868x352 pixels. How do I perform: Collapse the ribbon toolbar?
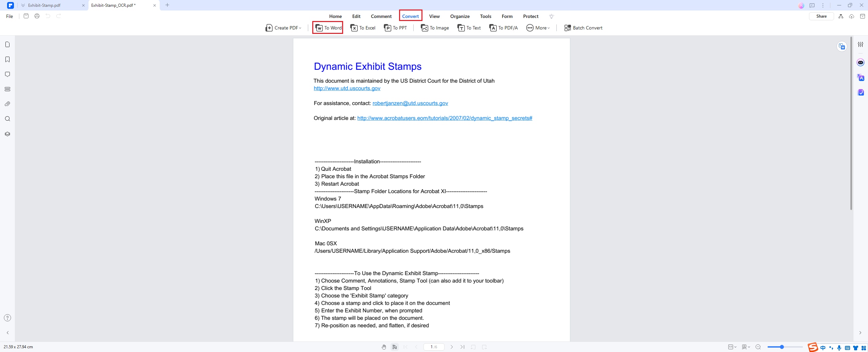click(863, 16)
